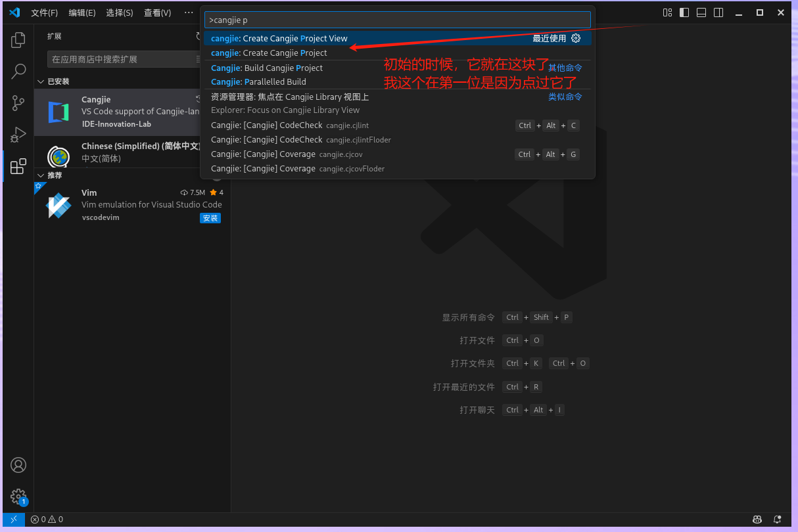Click the Vim star rating
798x532 pixels.
[x=216, y=192]
